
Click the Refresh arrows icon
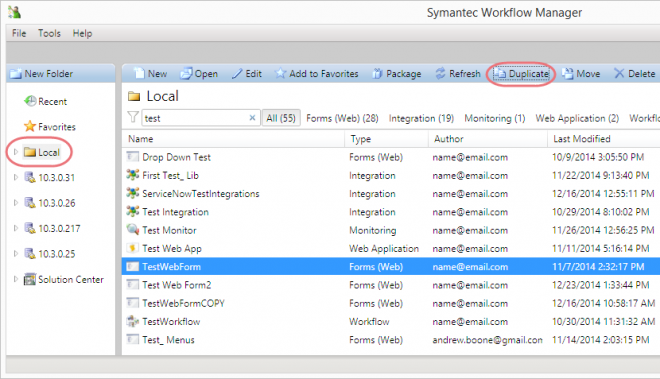[x=440, y=73]
